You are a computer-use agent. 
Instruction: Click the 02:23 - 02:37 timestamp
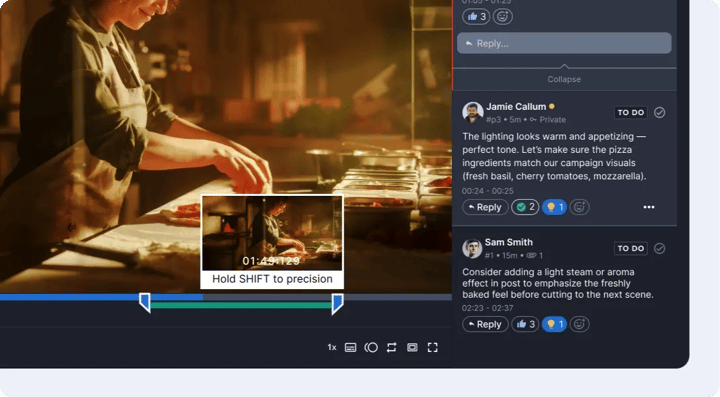pos(488,308)
